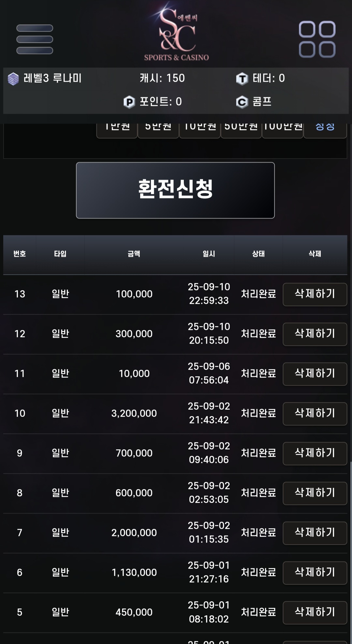Select the 5만원 amount button
The width and height of the screenshot is (352, 644).
pos(158,130)
